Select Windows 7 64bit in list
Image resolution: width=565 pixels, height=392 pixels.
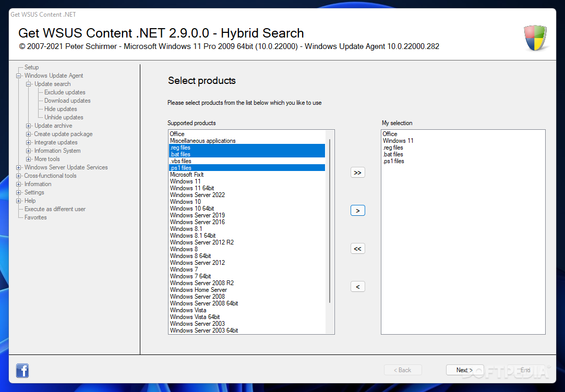tap(247, 276)
